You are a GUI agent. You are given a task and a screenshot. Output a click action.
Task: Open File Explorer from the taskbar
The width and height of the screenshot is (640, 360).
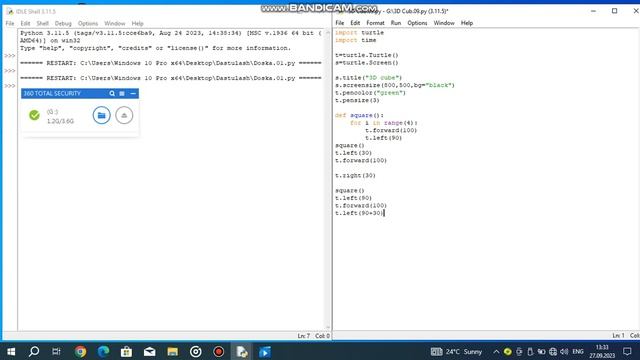173,351
